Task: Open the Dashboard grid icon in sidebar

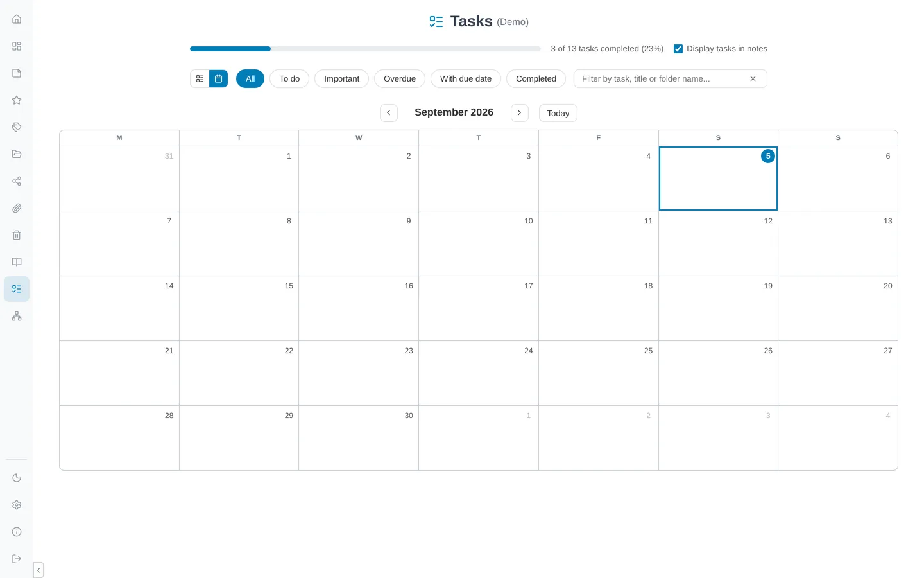Action: 17,46
